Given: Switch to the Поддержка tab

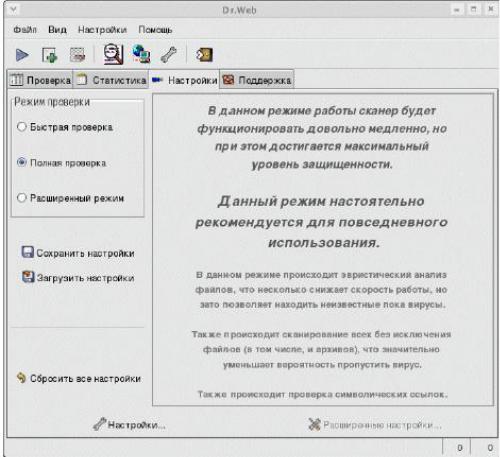Looking at the screenshot, I should pos(257,80).
